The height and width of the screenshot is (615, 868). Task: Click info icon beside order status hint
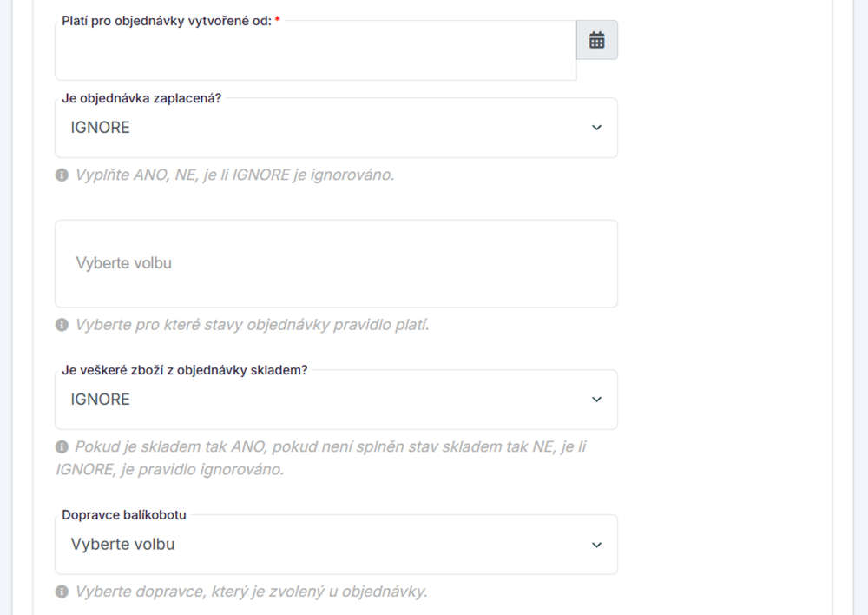(x=62, y=326)
